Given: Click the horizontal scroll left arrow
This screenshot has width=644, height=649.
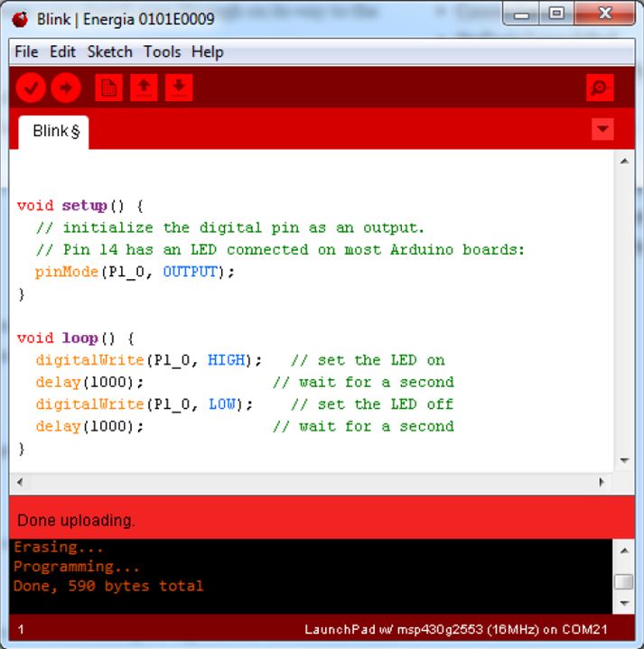Looking at the screenshot, I should pyautogui.click(x=20, y=482).
